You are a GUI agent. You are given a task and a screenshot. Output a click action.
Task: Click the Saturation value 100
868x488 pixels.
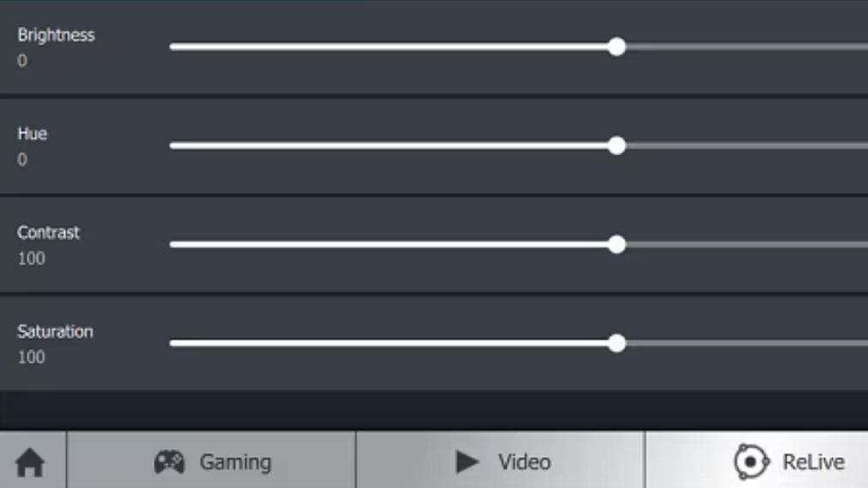pos(31,358)
